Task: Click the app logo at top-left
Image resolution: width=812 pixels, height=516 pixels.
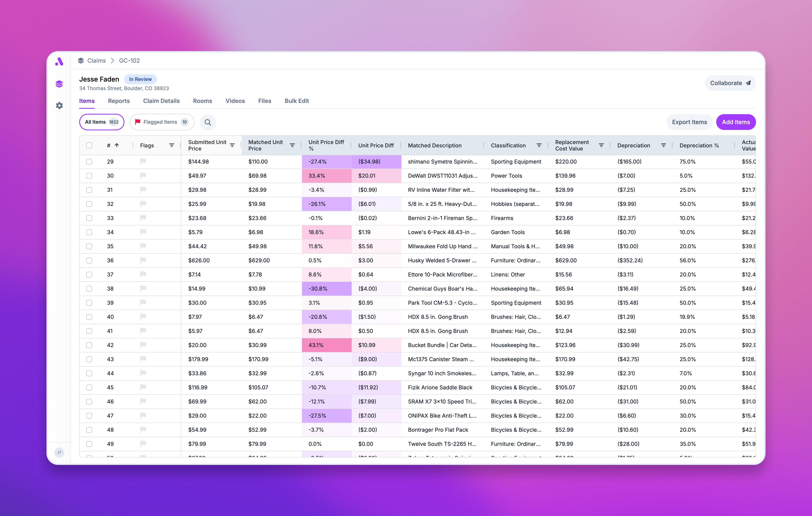Action: [59, 61]
